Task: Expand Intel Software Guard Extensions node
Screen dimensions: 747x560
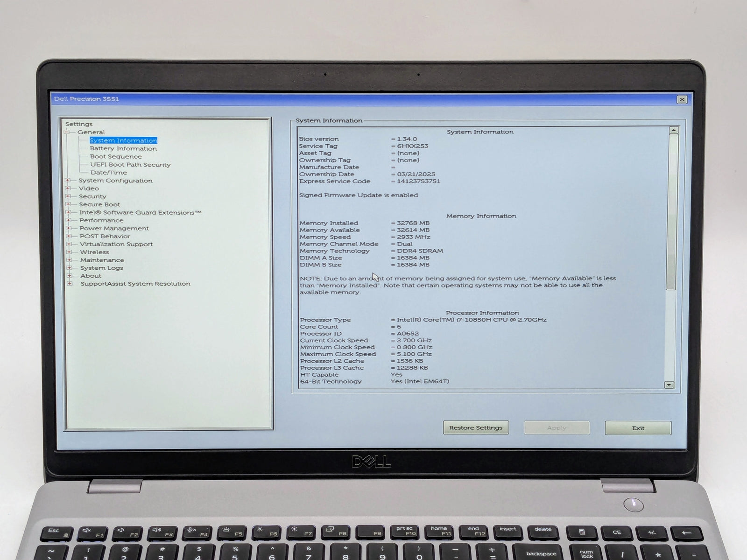Action: point(68,212)
